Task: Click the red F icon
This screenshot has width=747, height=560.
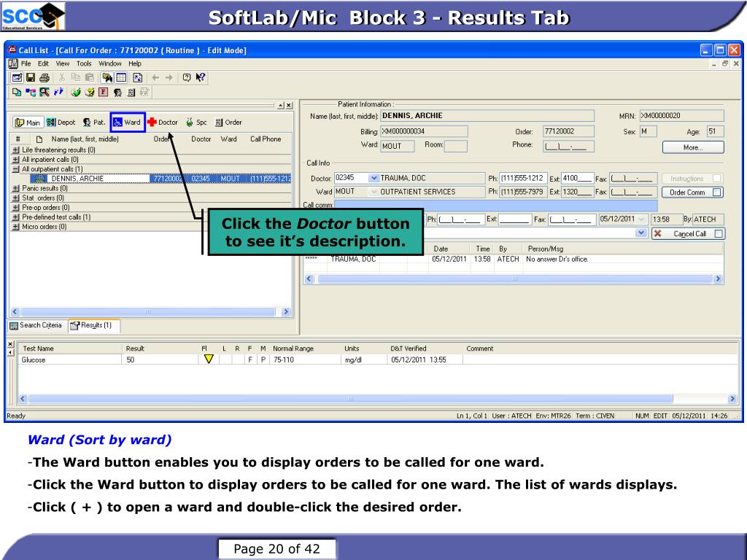Action: click(x=103, y=93)
